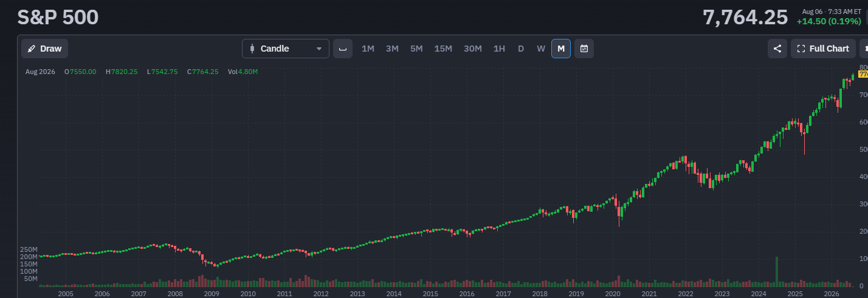This screenshot has height=298, width=868.
Task: Click the 2020 year label on time axis
Action: click(613, 294)
